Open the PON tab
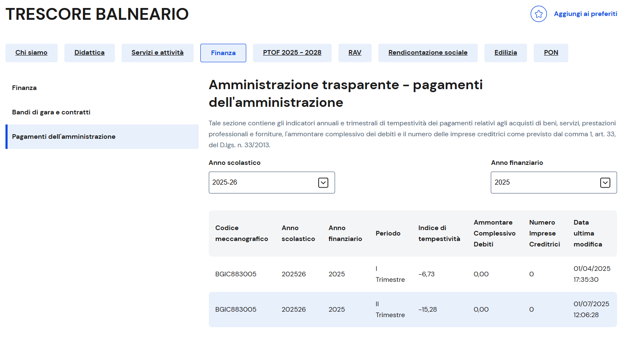 551,53
